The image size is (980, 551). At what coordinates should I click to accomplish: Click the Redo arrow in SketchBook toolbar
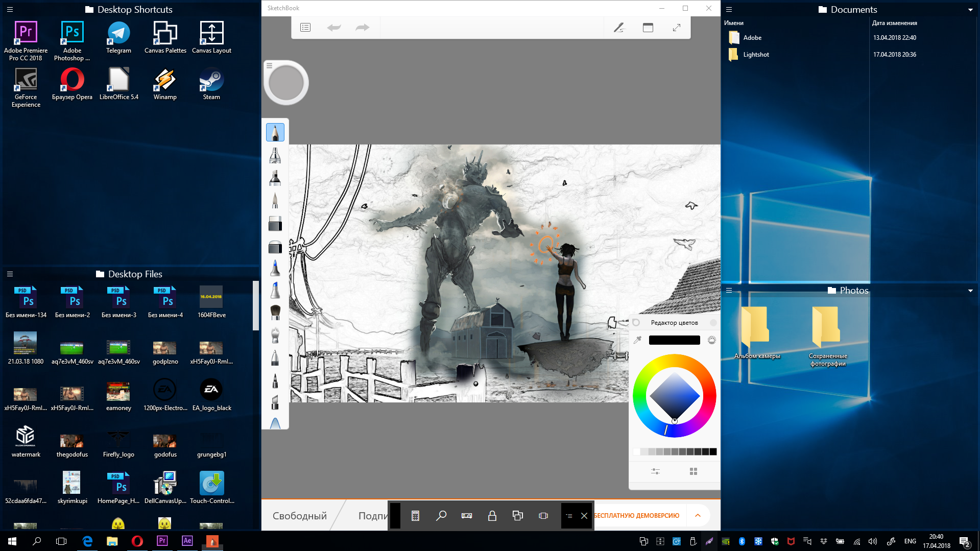pyautogui.click(x=363, y=28)
